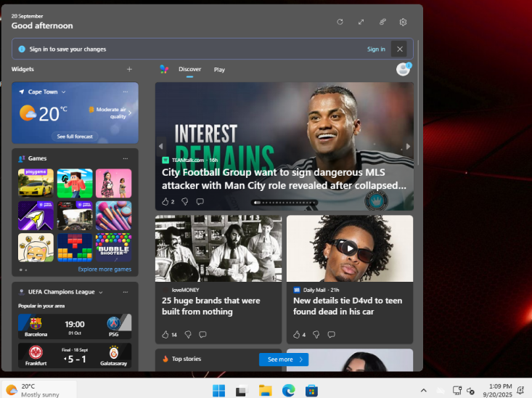This screenshot has width=532, height=398.
Task: Open weather widget more options
Action: (126, 92)
